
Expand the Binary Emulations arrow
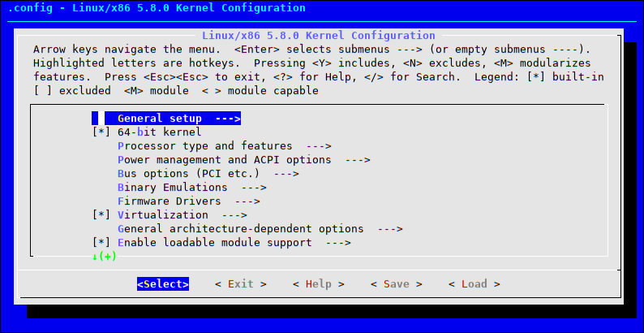click(x=254, y=188)
